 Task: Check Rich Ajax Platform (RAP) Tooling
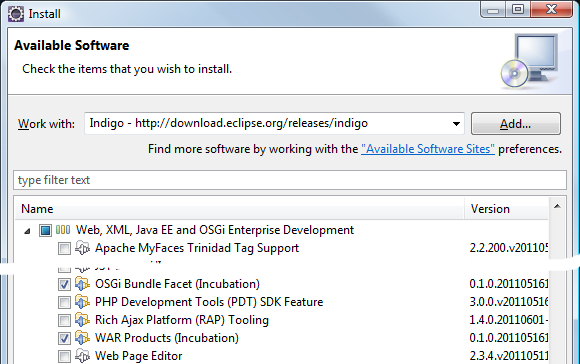[64, 320]
